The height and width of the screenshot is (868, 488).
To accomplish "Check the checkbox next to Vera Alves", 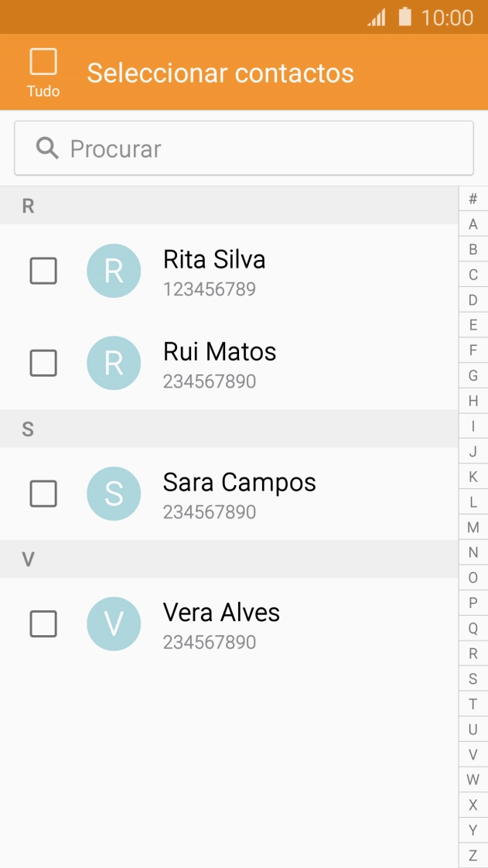I will point(43,624).
